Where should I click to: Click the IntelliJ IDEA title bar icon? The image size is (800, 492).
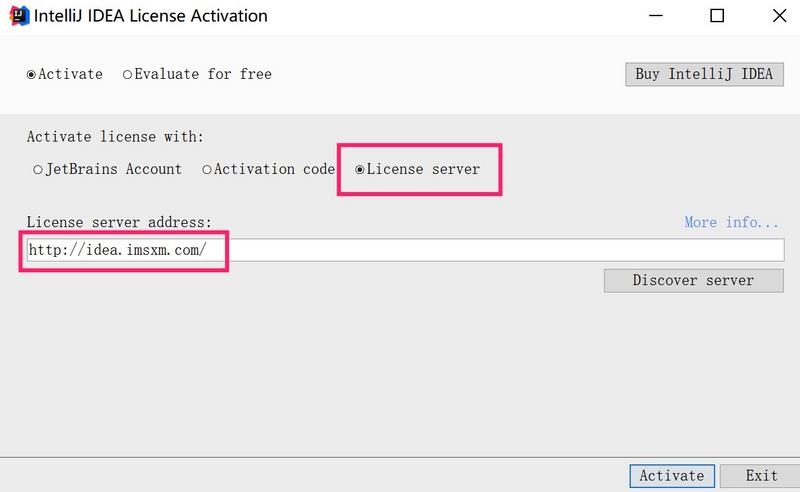coord(19,16)
